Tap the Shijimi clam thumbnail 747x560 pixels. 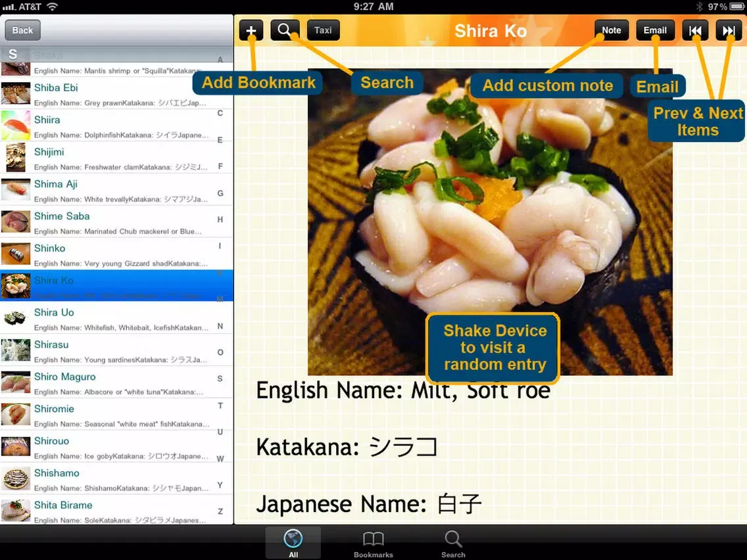point(16,158)
